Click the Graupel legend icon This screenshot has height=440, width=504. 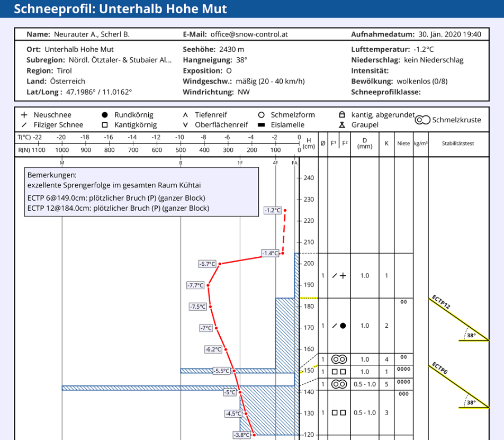tap(342, 125)
